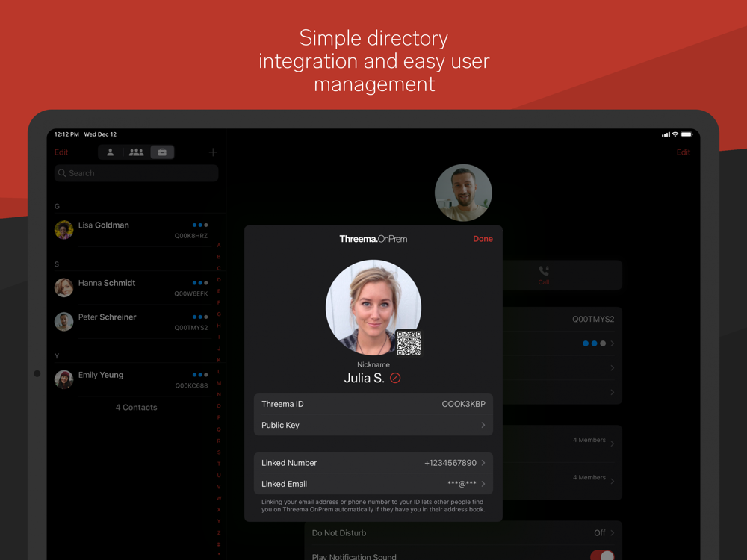Toggle Play Notification Sound switch
The image size is (747, 560).
click(603, 556)
